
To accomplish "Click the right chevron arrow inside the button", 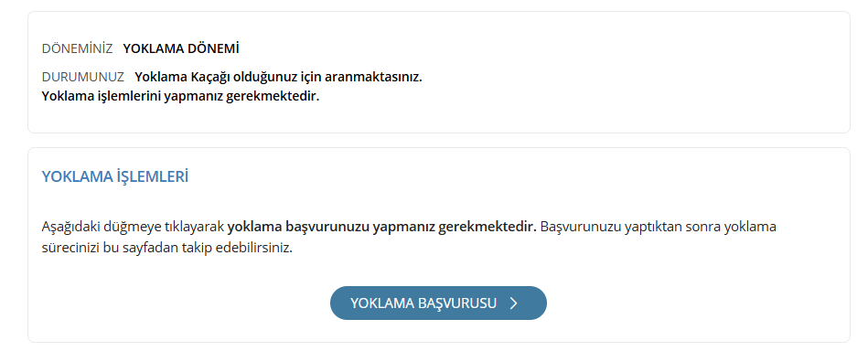I will (x=513, y=303).
